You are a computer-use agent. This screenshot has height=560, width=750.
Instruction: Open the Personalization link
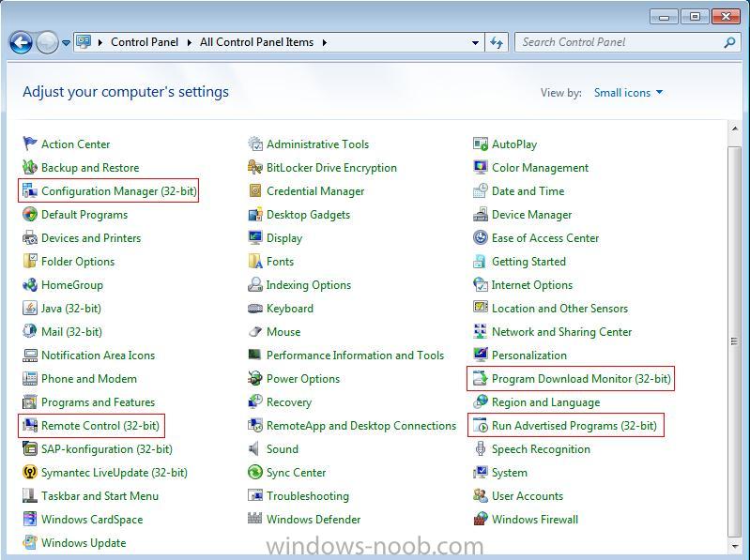click(x=529, y=355)
